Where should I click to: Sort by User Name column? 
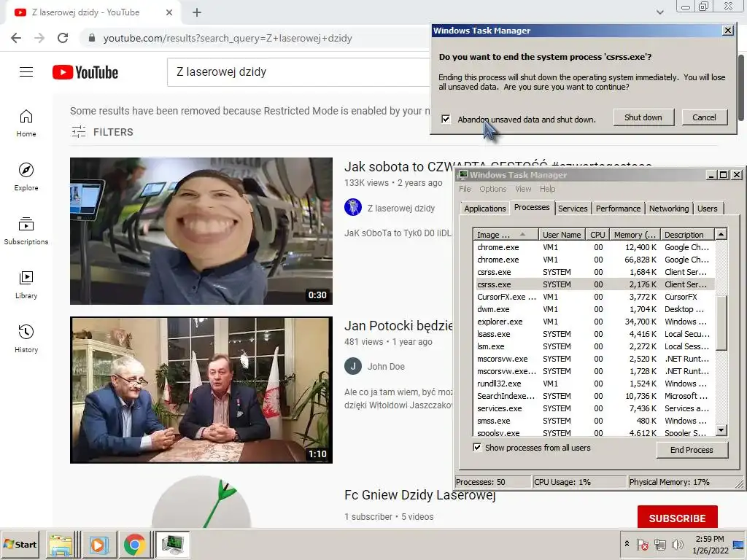pos(562,234)
